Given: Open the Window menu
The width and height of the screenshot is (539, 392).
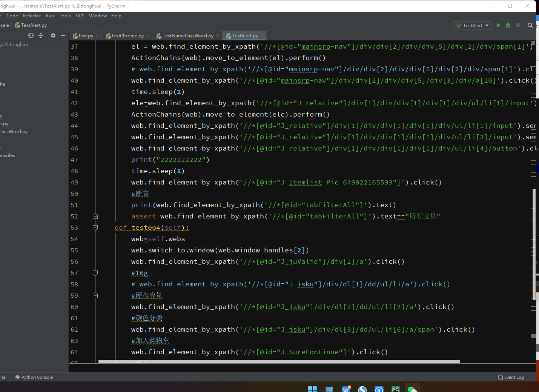Looking at the screenshot, I should pos(98,16).
